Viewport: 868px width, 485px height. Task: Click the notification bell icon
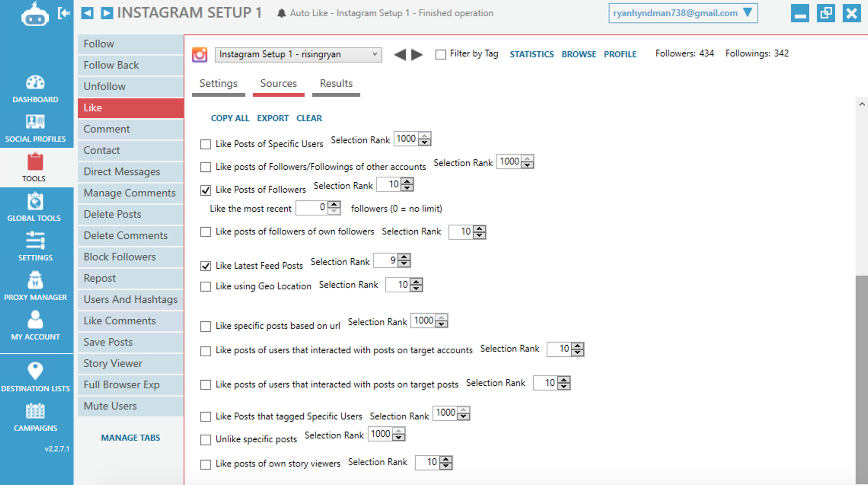(281, 13)
